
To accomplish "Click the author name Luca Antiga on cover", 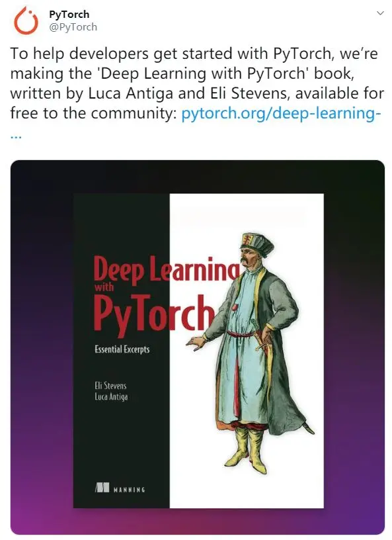I will [111, 397].
